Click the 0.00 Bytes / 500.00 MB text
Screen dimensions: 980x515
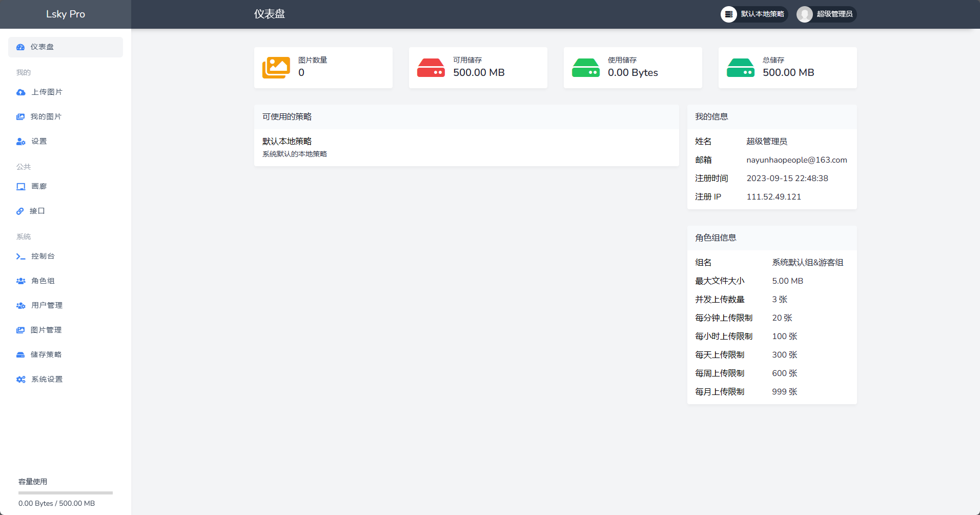coord(56,504)
